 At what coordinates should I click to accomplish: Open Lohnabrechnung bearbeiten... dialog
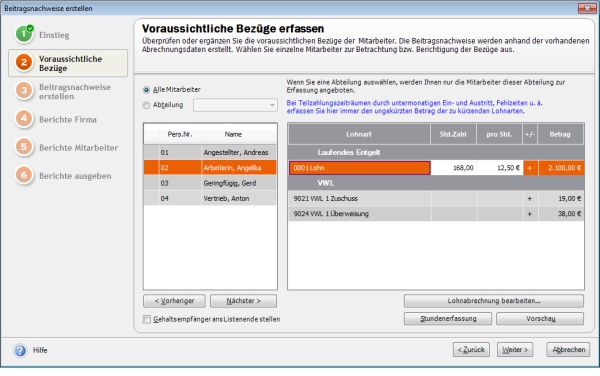[494, 301]
